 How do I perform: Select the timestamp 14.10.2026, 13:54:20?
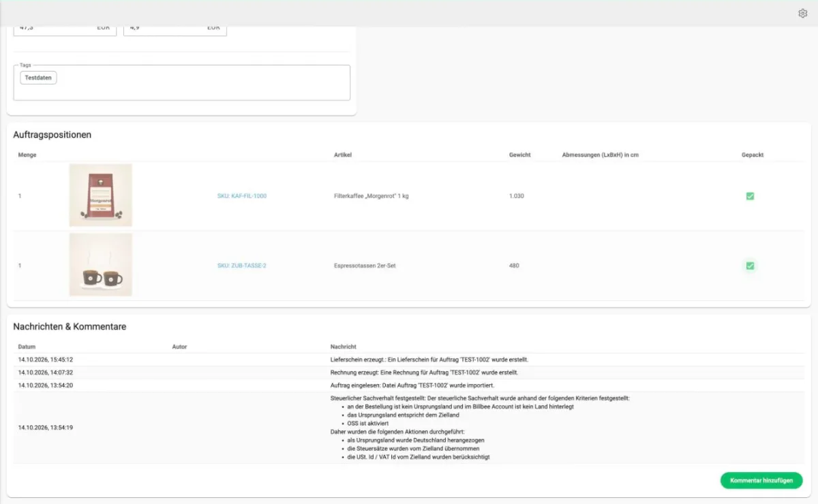pos(46,385)
